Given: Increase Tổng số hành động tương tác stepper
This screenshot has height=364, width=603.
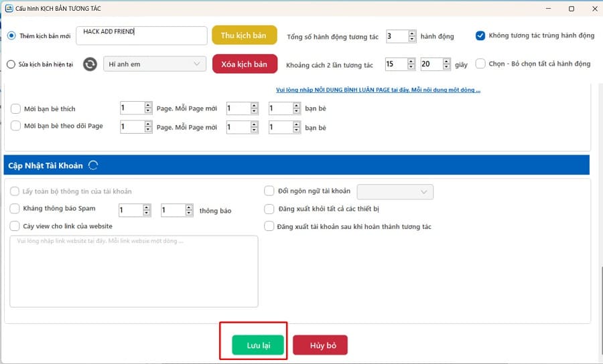Looking at the screenshot, I should 412,33.
